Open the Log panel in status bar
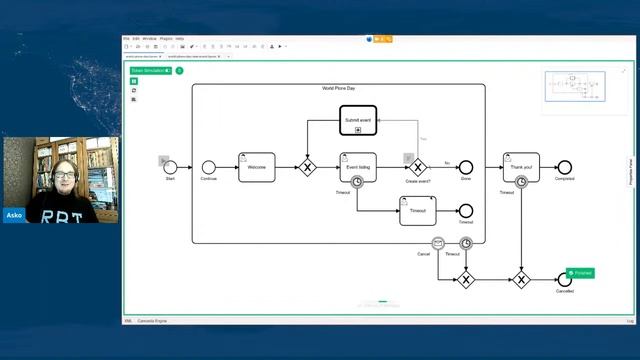 click(x=630, y=321)
